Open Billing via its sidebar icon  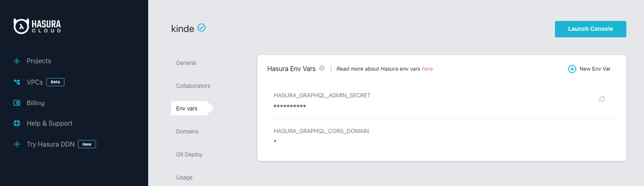click(x=17, y=103)
